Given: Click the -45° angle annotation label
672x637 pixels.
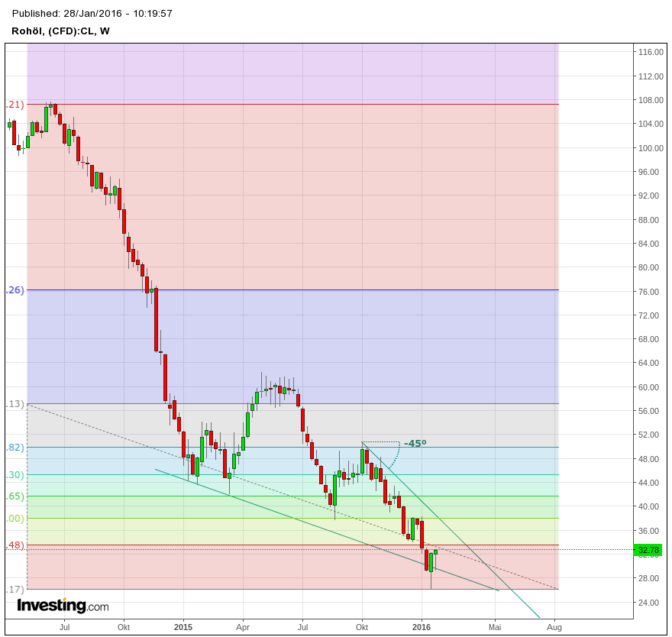Looking at the screenshot, I should (x=415, y=443).
